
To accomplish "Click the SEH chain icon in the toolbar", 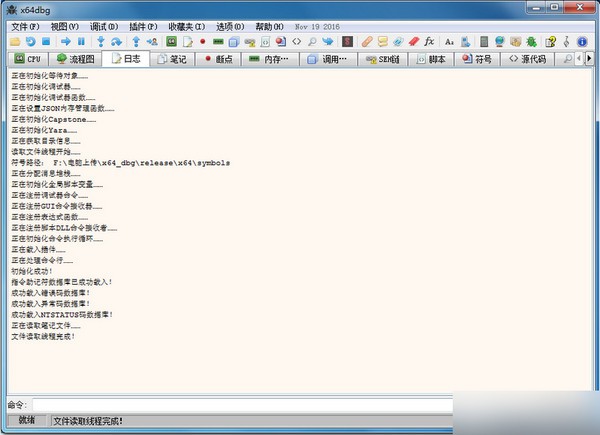I will pyautogui.click(x=249, y=41).
